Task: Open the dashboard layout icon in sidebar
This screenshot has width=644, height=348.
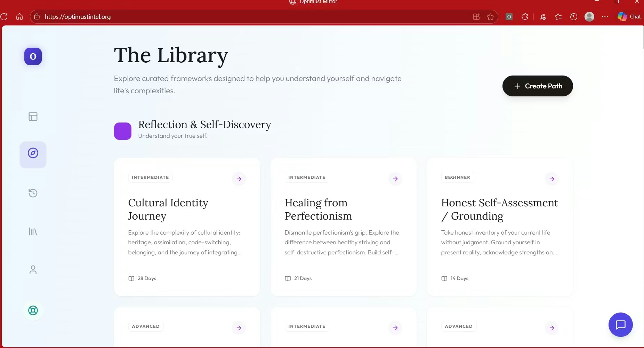Action: [33, 117]
